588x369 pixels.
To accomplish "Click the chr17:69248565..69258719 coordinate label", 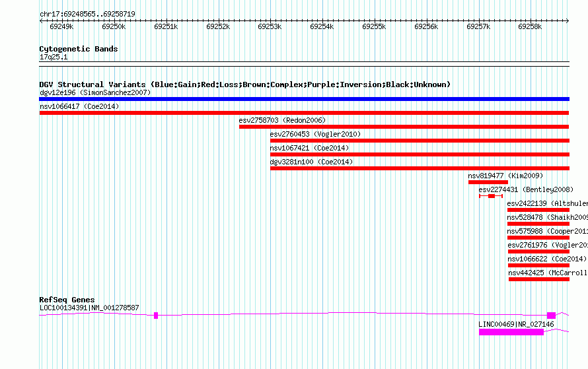I will (x=87, y=14).
